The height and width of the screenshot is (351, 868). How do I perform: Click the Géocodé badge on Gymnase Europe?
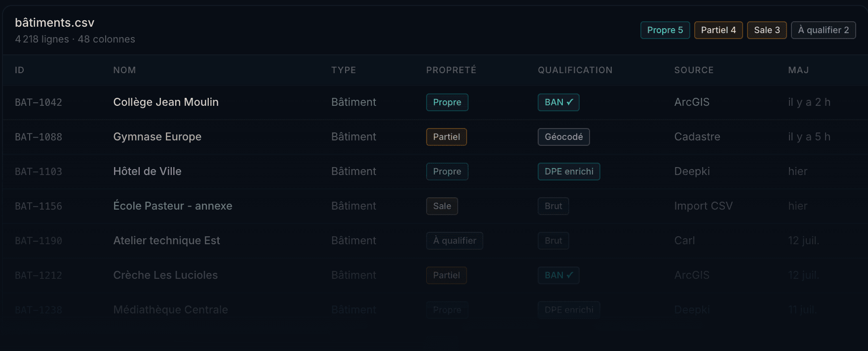click(563, 137)
